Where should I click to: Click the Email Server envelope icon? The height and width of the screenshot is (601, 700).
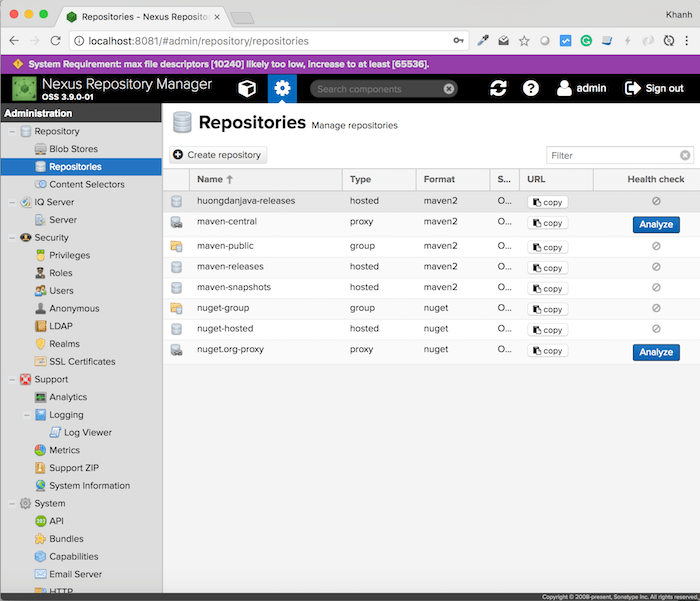tap(40, 574)
